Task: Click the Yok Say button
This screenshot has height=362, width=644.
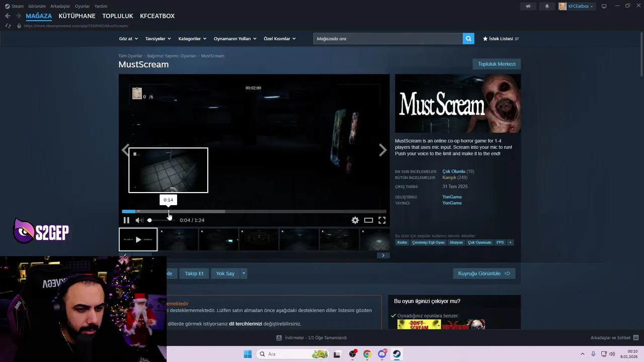Action: coord(225,274)
